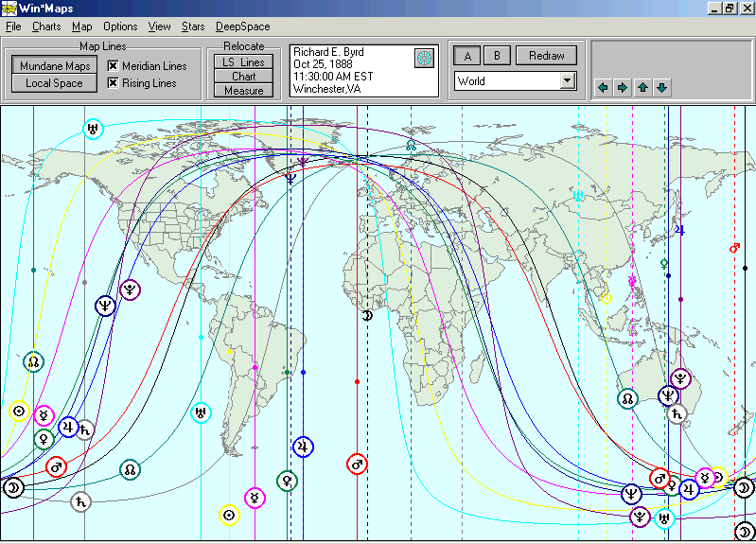756x544 pixels.
Task: Toggle the Rising Lines checkbox
Action: point(113,83)
